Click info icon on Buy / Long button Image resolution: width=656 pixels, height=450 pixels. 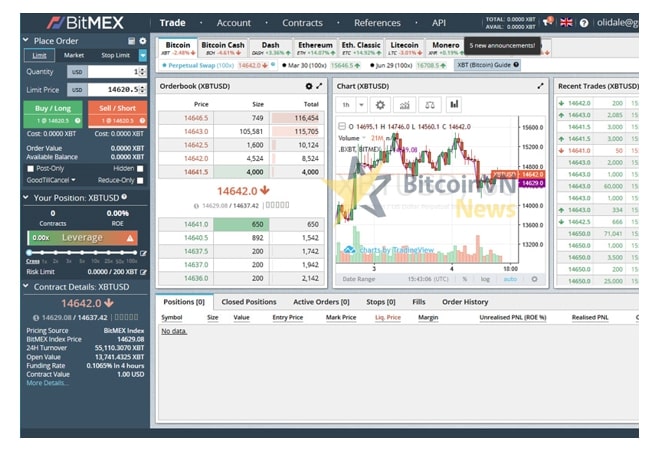click(77, 120)
